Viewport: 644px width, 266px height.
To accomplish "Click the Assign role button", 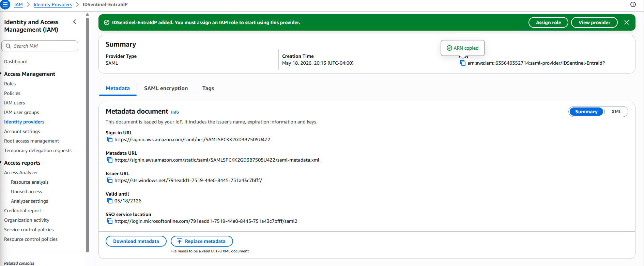I will click(x=548, y=22).
